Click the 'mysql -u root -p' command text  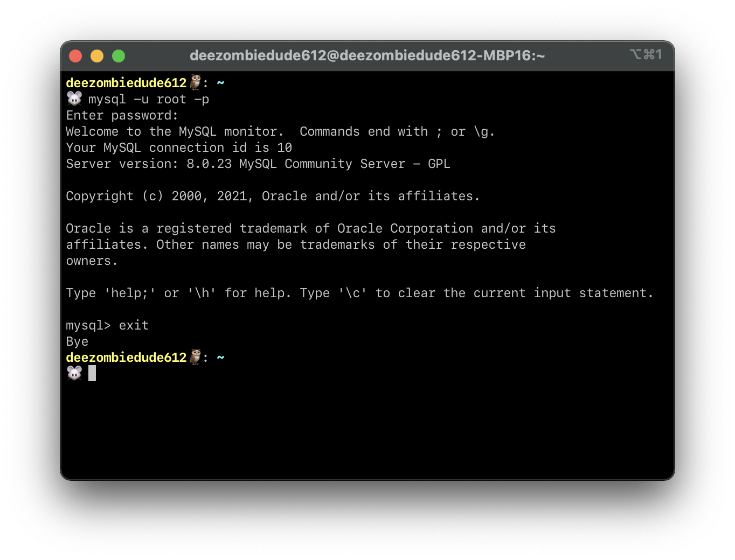click(149, 99)
